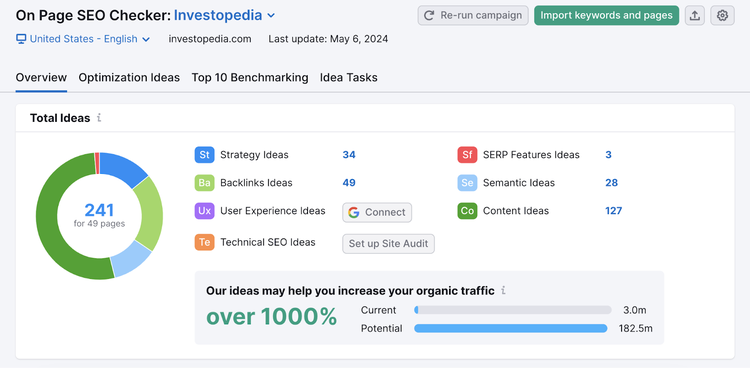Click the 3.0m current traffic value
The height and width of the screenshot is (368, 750).
tap(635, 310)
